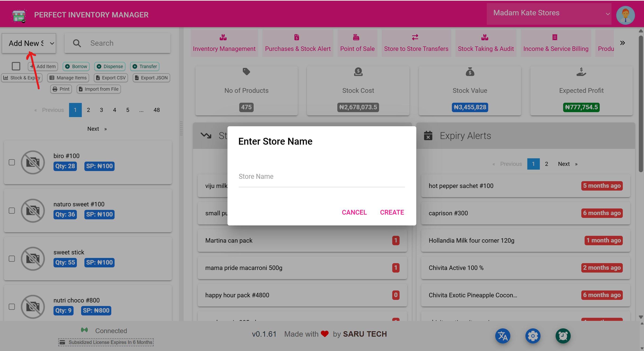Open the Purchases & Stock Alert tab
644x351 pixels.
point(297,43)
